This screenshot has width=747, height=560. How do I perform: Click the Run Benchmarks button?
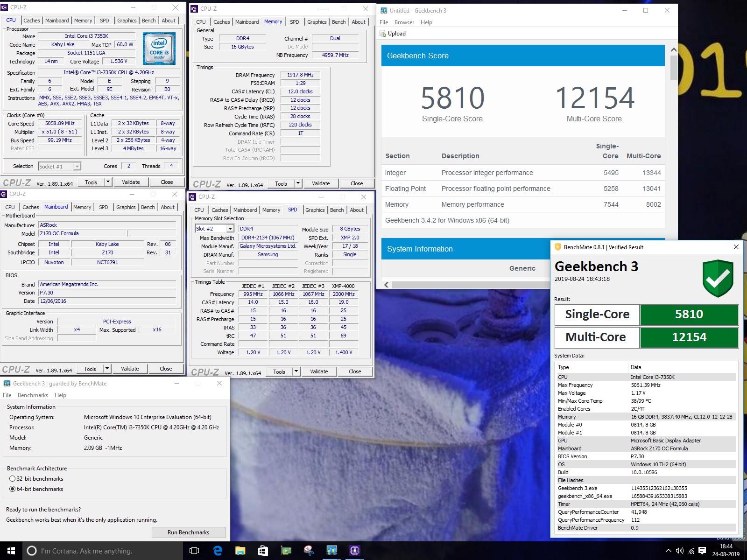188,532
